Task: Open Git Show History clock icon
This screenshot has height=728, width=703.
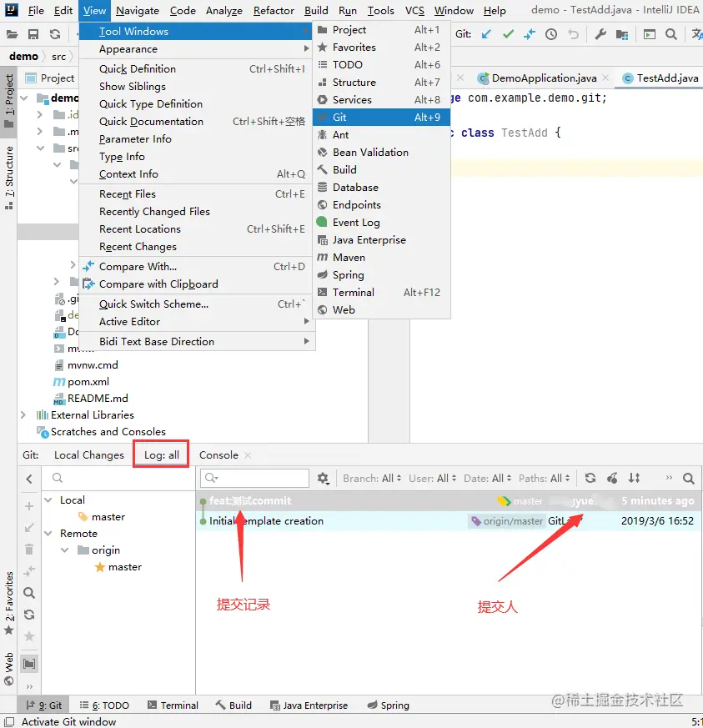Action: click(x=551, y=34)
